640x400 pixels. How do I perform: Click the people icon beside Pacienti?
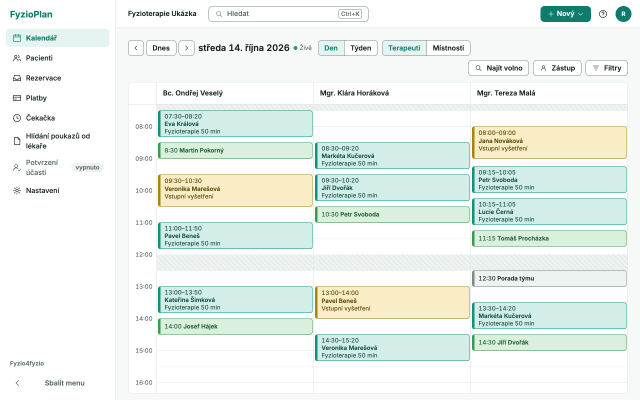click(x=17, y=58)
